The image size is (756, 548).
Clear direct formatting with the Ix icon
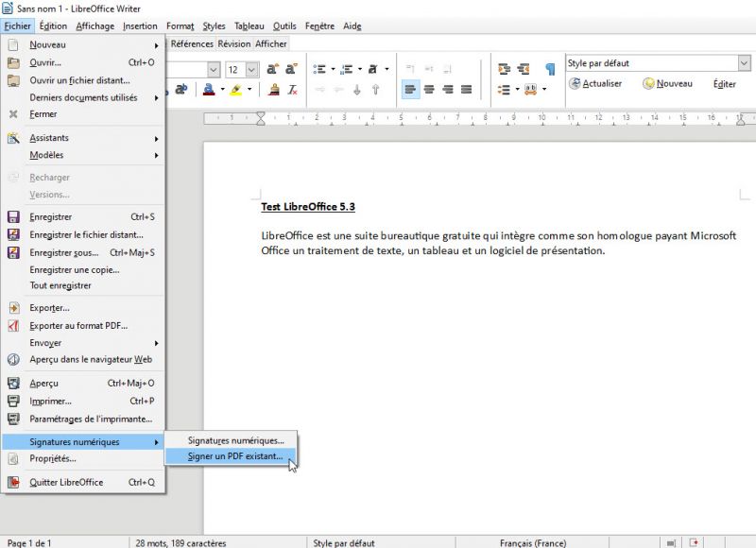292,91
